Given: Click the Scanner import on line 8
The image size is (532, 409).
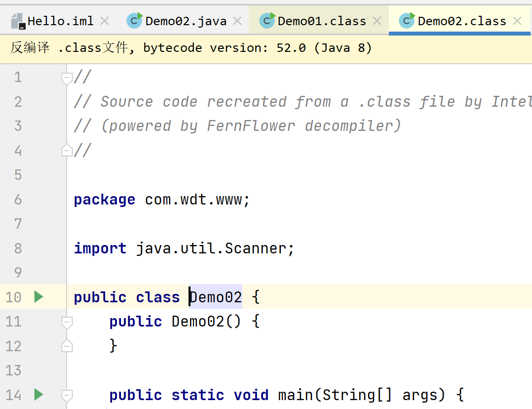Looking at the screenshot, I should (255, 248).
